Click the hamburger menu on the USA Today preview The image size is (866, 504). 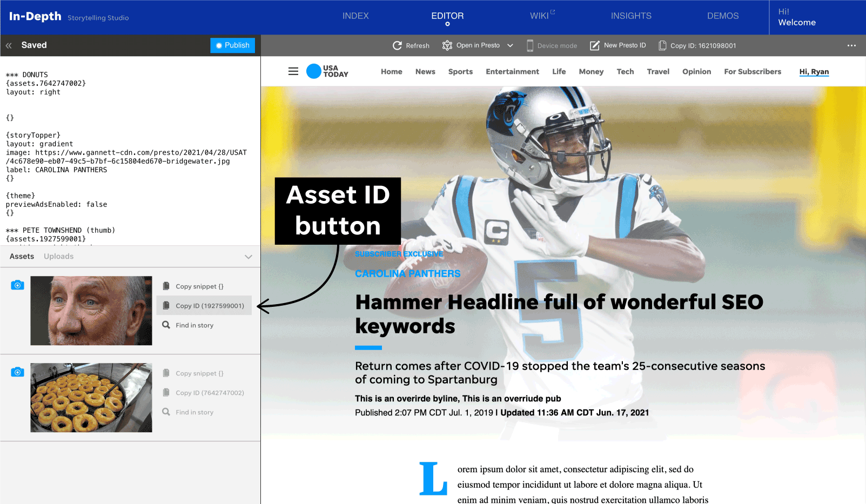293,71
